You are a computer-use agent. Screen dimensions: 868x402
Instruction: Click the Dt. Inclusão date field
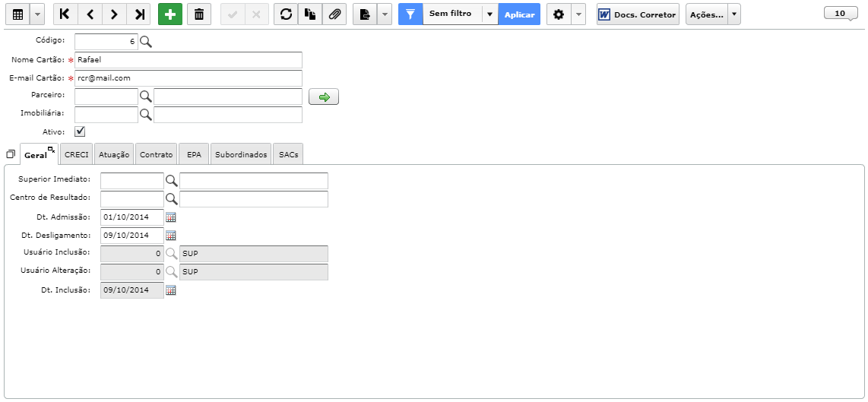pos(132,290)
